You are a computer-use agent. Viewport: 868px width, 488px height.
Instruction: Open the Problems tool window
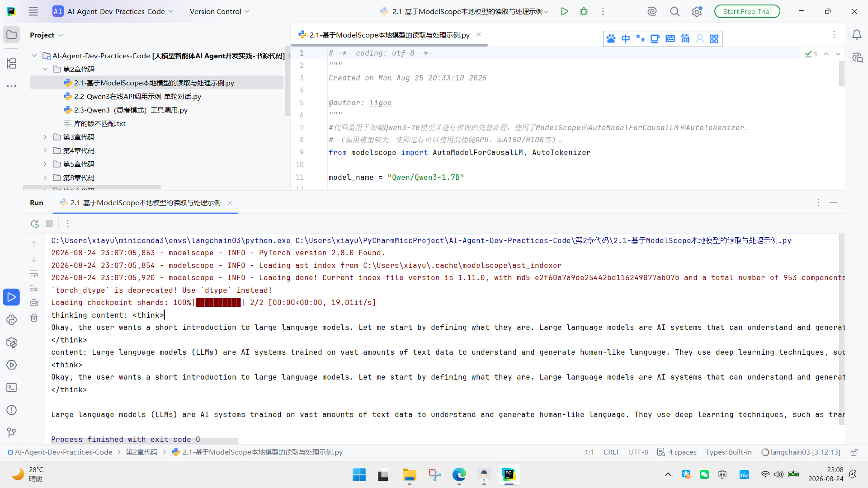click(x=12, y=410)
